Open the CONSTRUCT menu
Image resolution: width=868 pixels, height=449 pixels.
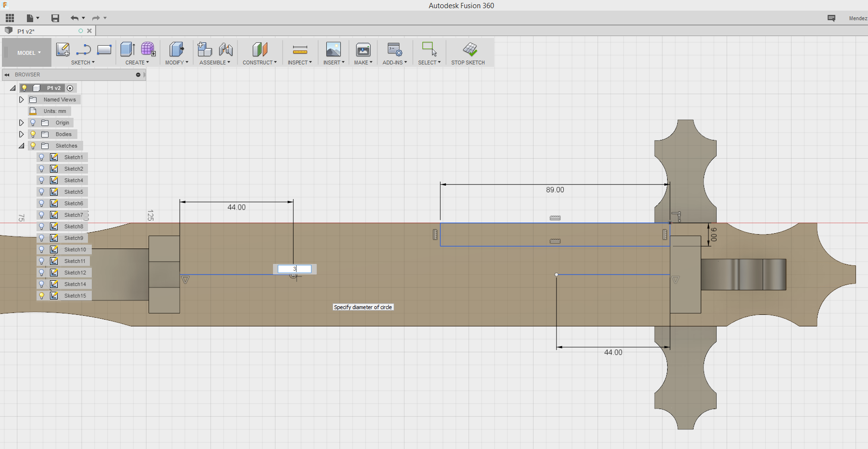tap(260, 62)
